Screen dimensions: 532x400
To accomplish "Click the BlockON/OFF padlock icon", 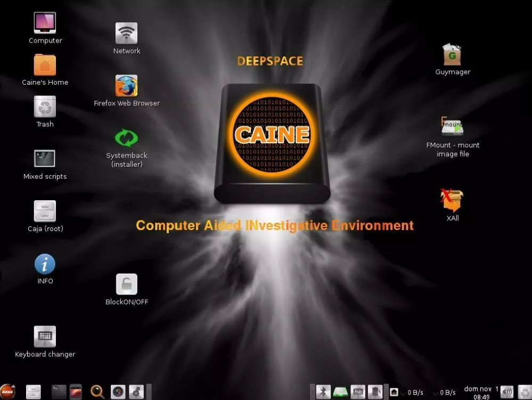I will (x=126, y=284).
